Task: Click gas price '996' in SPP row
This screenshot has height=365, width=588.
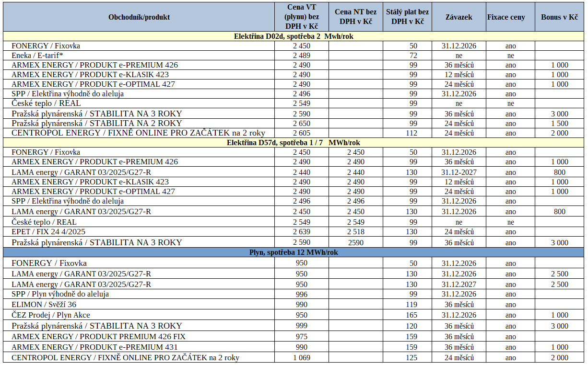Action: (302, 294)
